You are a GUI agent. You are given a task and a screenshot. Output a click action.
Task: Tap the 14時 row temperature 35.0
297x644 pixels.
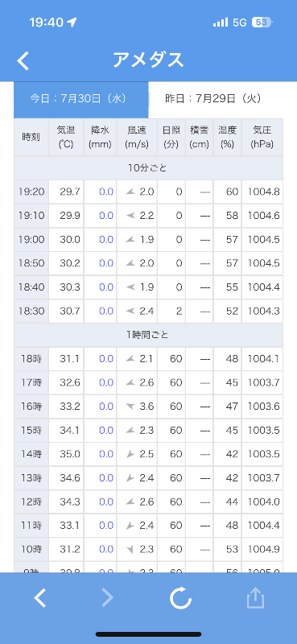click(70, 454)
